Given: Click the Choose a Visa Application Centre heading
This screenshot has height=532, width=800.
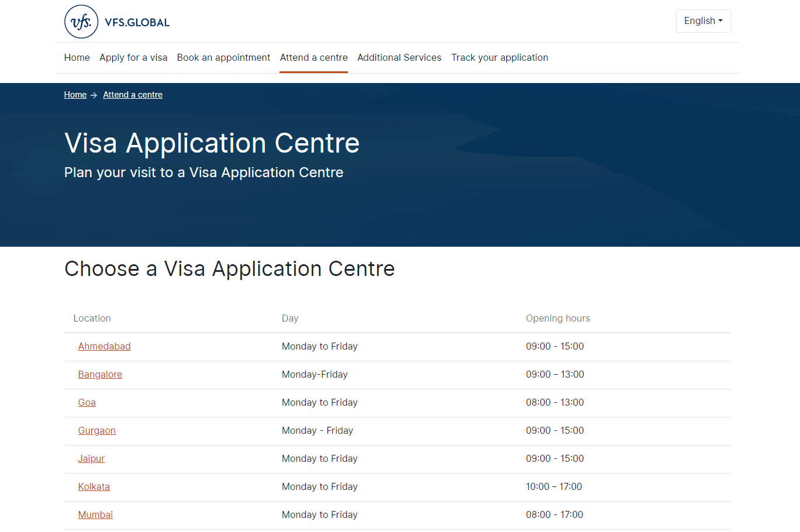Looking at the screenshot, I should click(x=230, y=269).
